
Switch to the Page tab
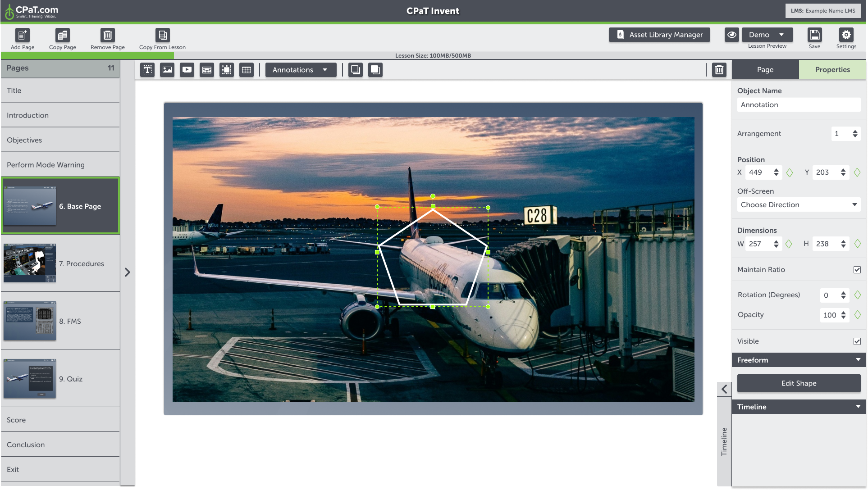(765, 69)
